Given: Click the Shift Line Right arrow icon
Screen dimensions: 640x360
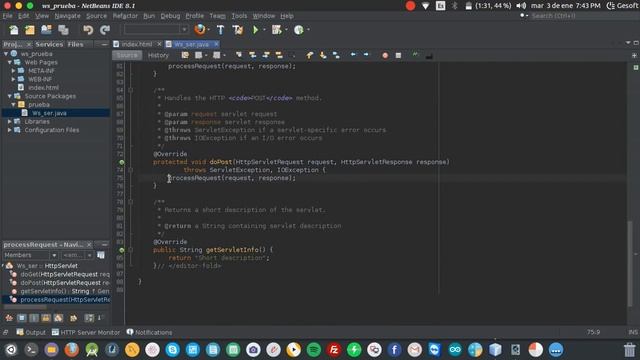Looking at the screenshot, I should tap(366, 55).
